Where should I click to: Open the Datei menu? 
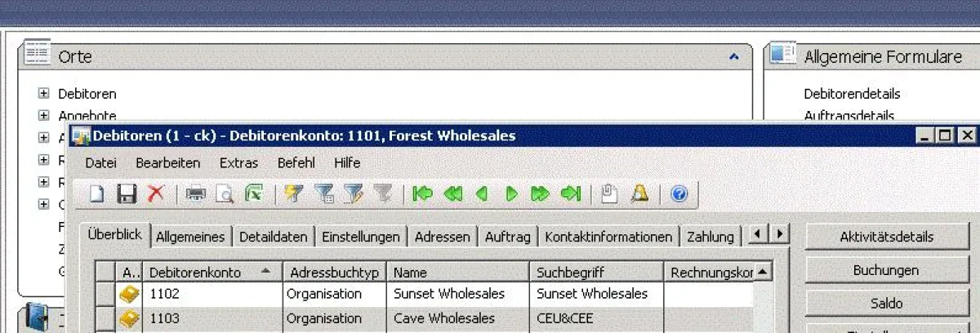100,162
